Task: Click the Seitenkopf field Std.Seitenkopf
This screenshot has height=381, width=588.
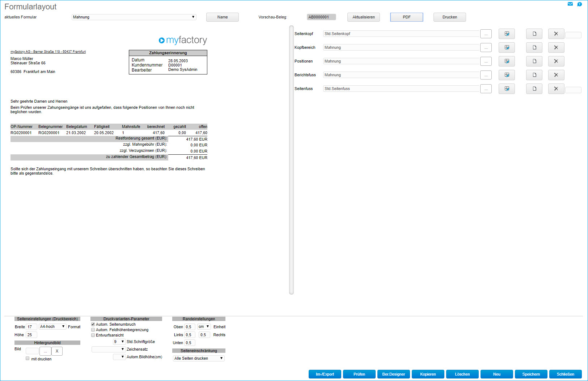Action: [401, 34]
